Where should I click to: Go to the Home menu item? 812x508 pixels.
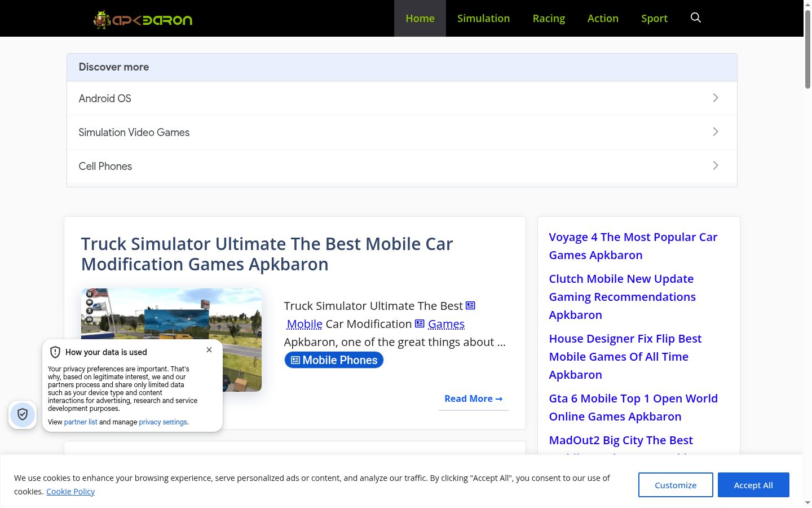pos(420,18)
